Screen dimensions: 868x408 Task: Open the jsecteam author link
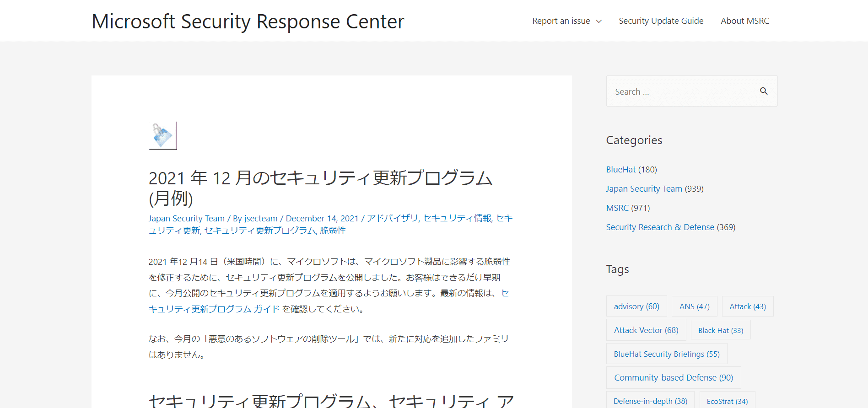pyautogui.click(x=260, y=219)
